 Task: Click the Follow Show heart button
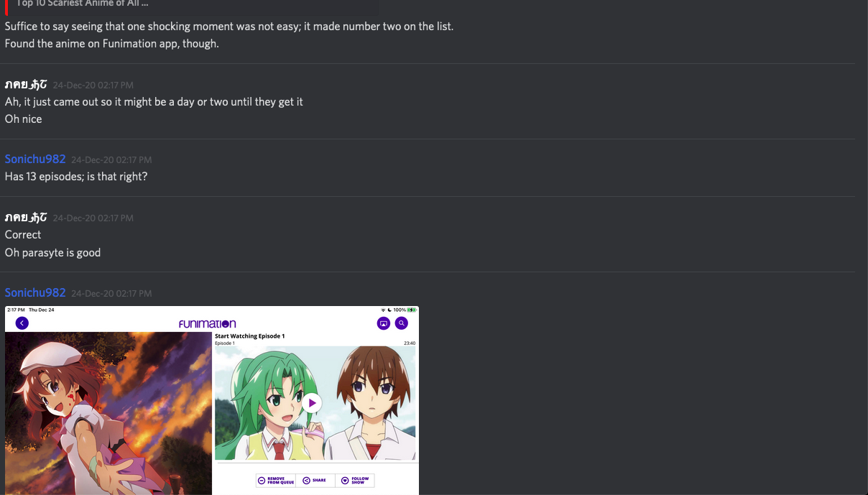[355, 481]
